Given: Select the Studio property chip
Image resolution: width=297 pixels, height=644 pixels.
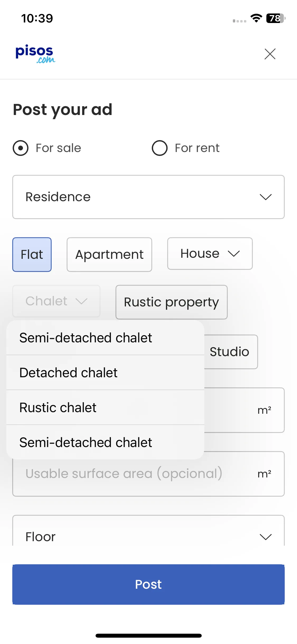Looking at the screenshot, I should point(230,352).
